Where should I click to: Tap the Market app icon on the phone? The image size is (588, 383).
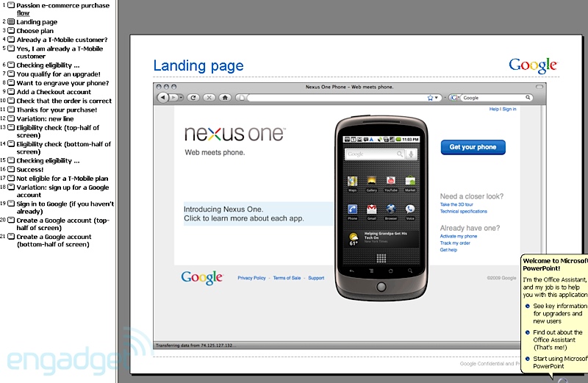(410, 181)
